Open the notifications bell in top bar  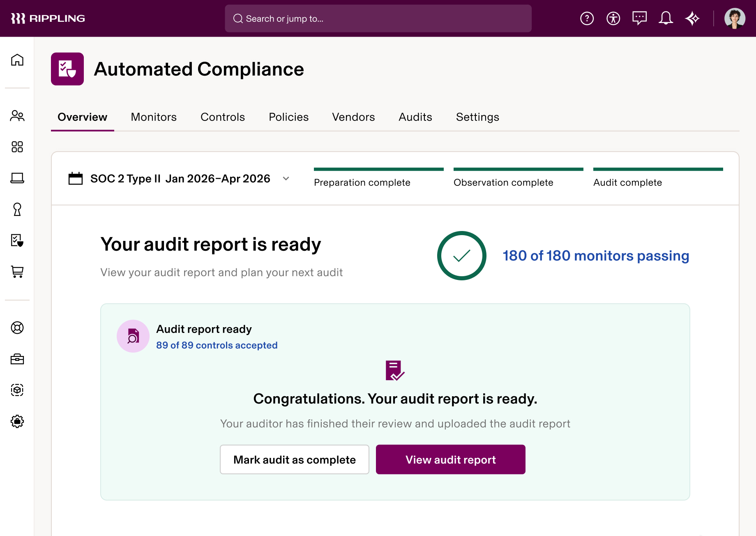[x=666, y=18]
